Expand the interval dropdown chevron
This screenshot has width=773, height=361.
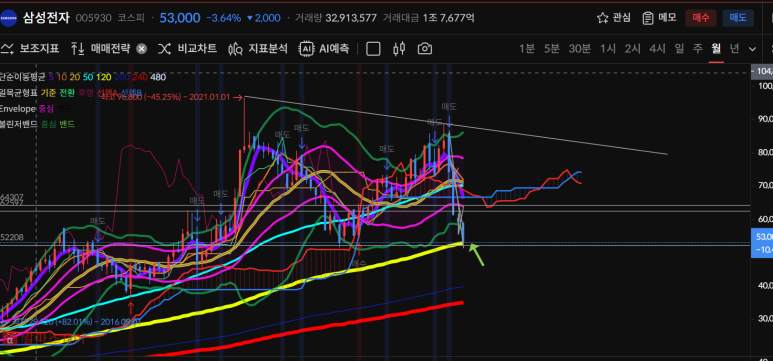[x=752, y=49]
